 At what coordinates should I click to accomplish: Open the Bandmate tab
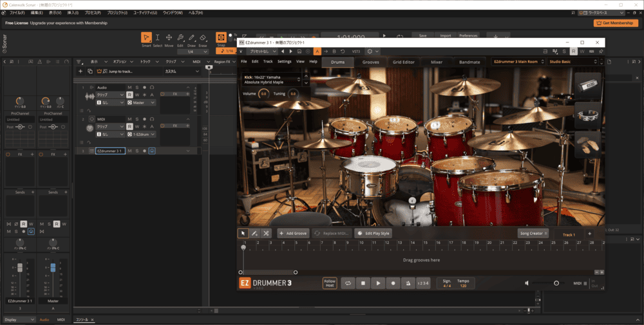click(x=469, y=62)
